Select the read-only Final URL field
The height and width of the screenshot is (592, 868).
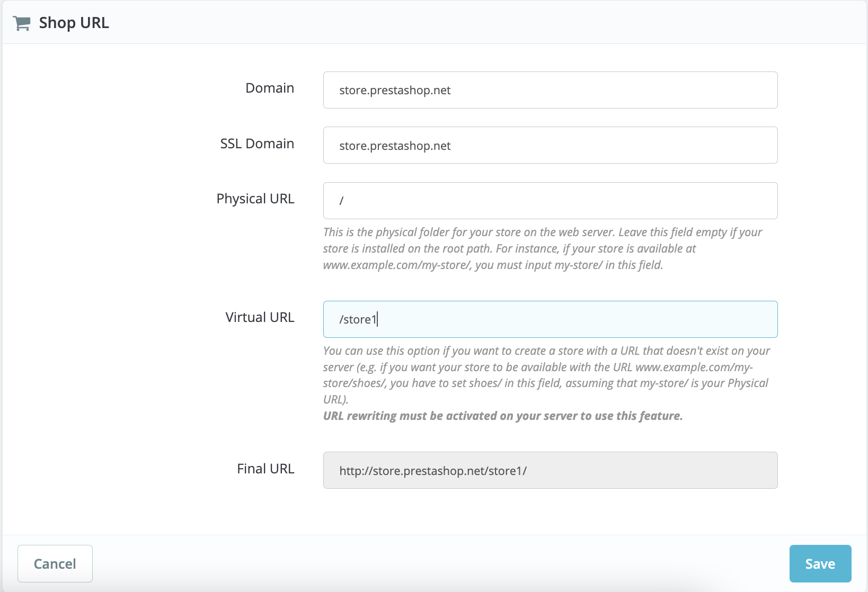coord(550,470)
